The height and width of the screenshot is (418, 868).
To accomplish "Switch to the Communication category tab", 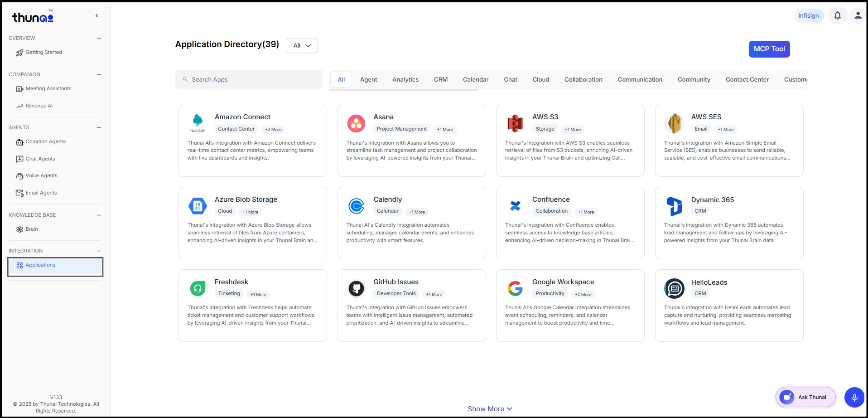I will [x=640, y=80].
